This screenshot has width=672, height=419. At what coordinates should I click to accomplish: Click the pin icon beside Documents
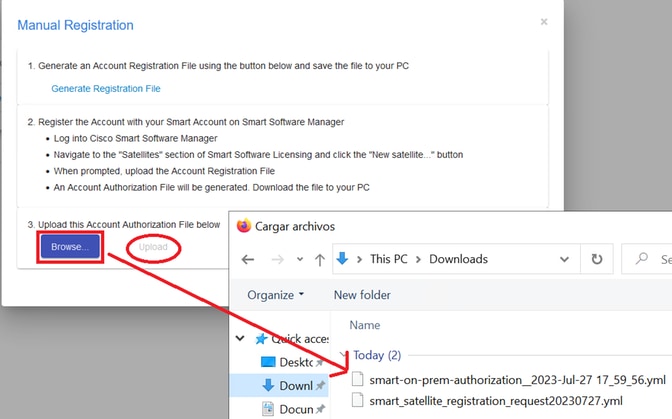320,410
